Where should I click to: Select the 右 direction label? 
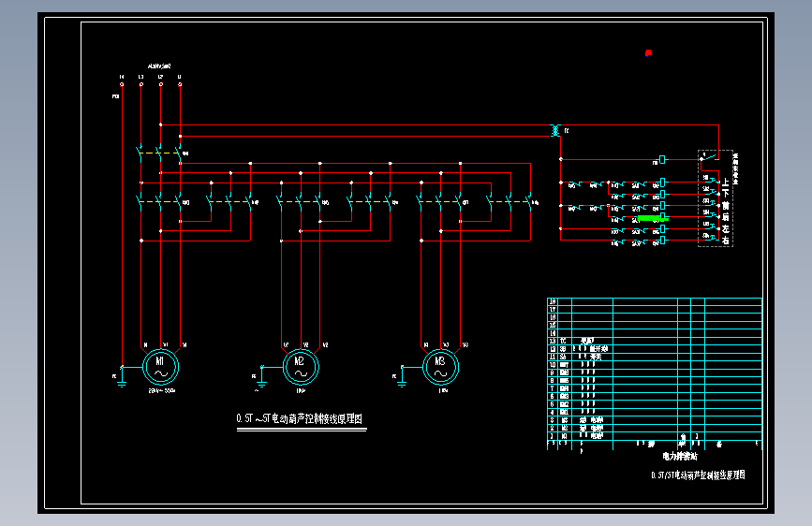(x=726, y=241)
